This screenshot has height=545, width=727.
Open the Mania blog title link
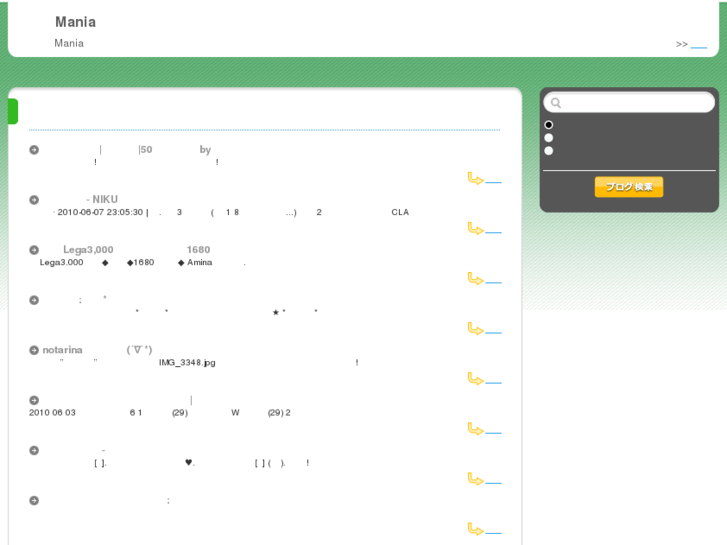coord(76,22)
